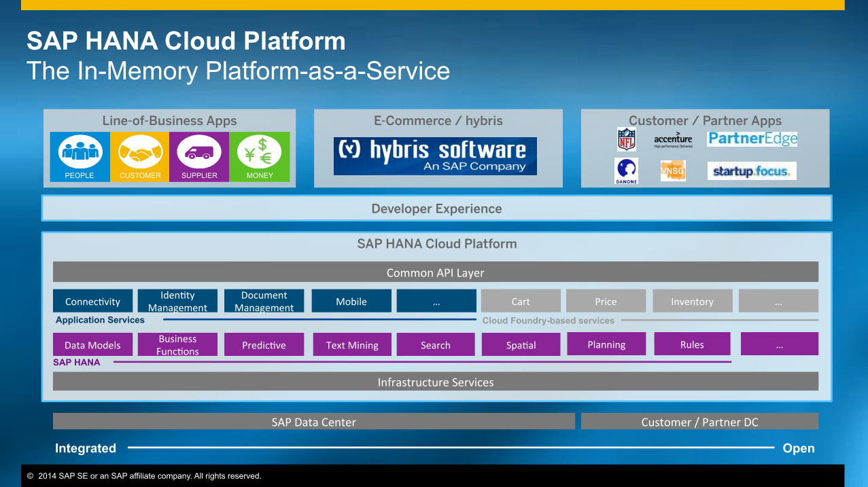This screenshot has height=487, width=868.
Task: Click the Cloud Foundry-based services label
Action: pos(549,321)
